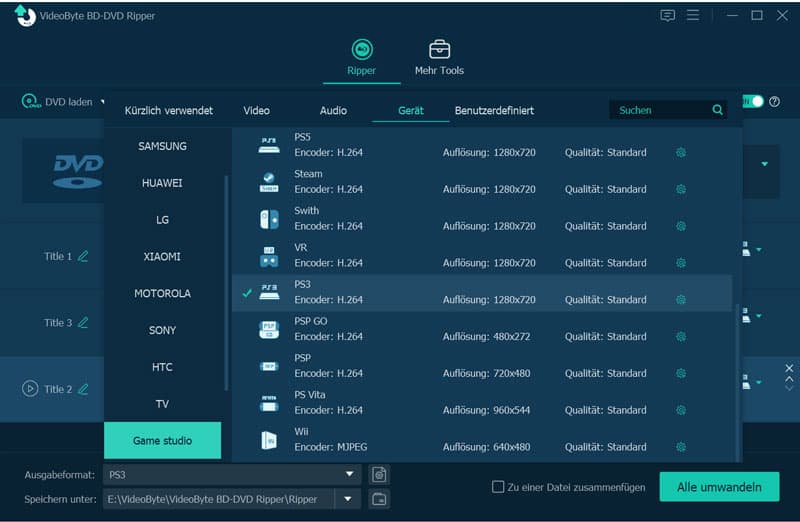Open settings gear for Swith profile
Image resolution: width=800 pixels, height=522 pixels.
point(681,226)
